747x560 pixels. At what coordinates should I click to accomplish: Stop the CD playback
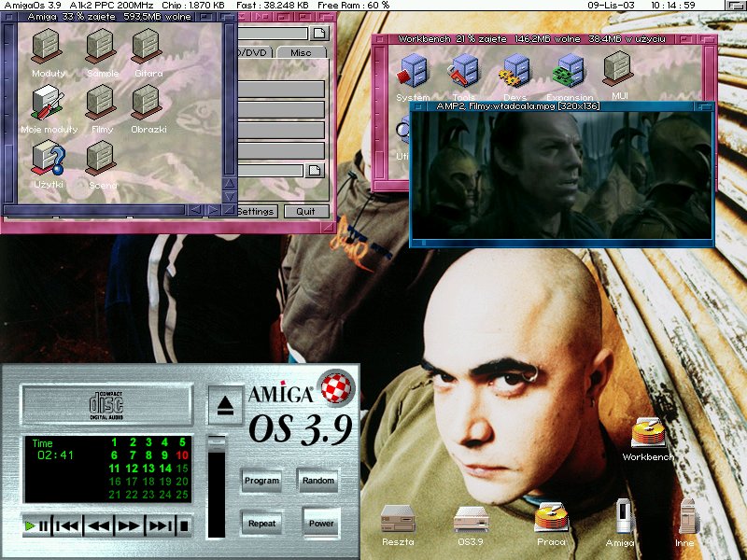pos(184,525)
